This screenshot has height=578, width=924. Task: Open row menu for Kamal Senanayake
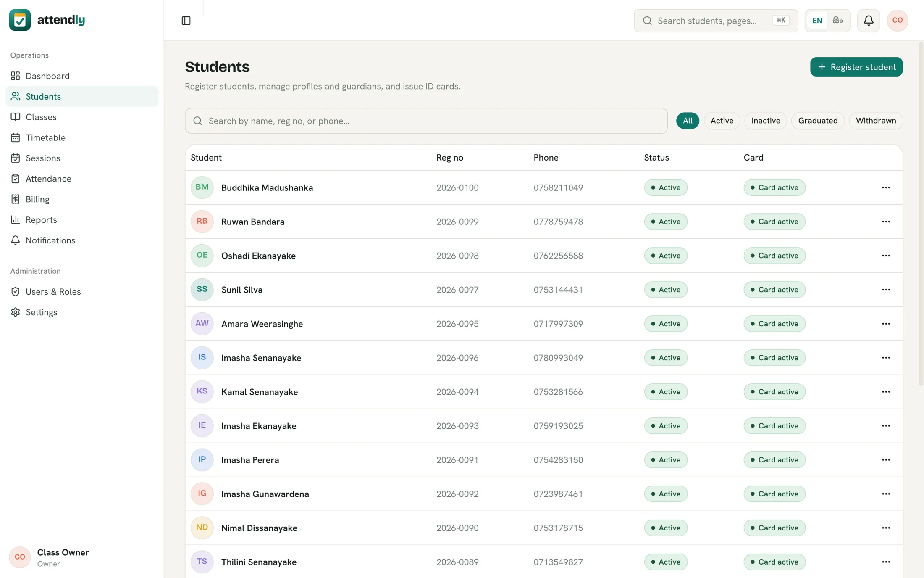[x=886, y=392]
